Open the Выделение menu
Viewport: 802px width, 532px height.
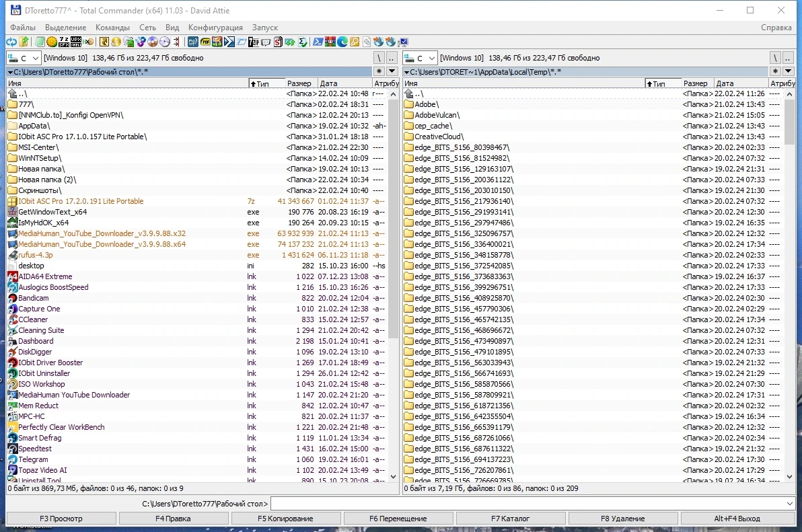[x=65, y=28]
